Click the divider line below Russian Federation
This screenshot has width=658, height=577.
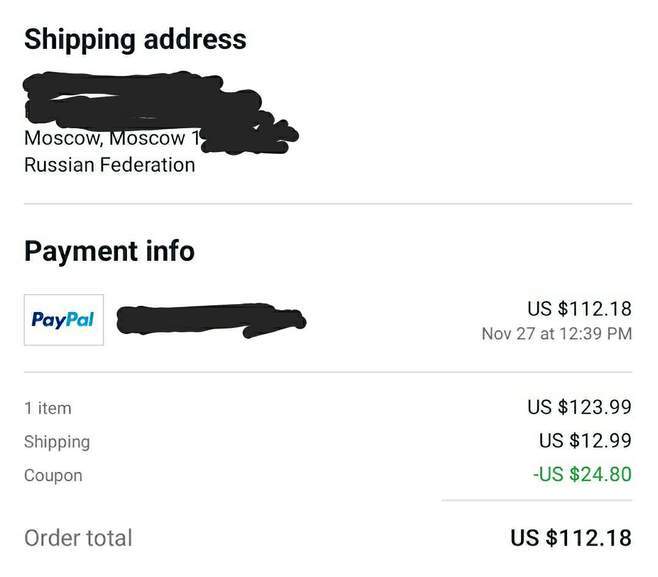pyautogui.click(x=328, y=204)
